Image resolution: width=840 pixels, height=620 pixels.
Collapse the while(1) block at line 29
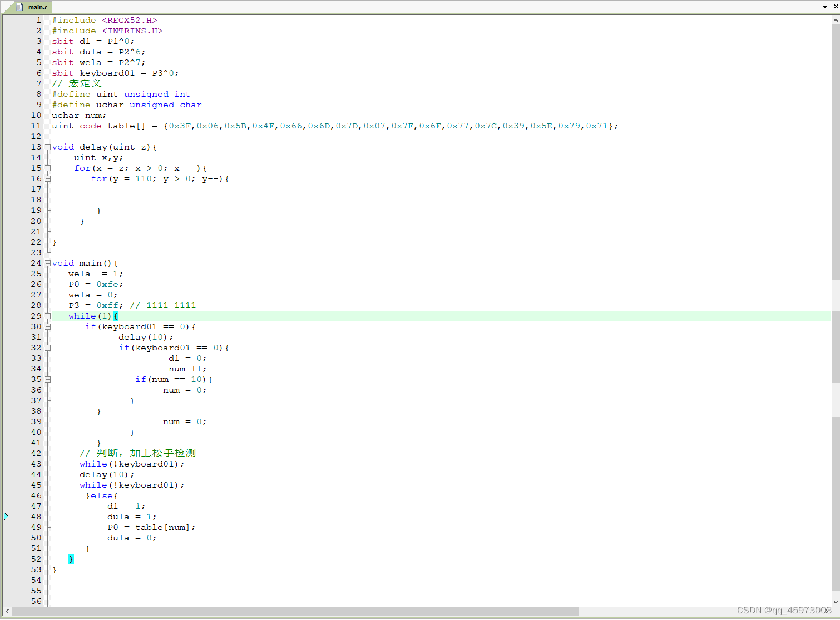point(48,316)
